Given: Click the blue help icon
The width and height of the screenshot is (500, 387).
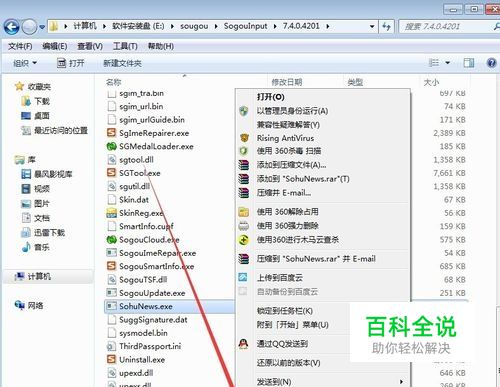Looking at the screenshot, I should (x=491, y=63).
